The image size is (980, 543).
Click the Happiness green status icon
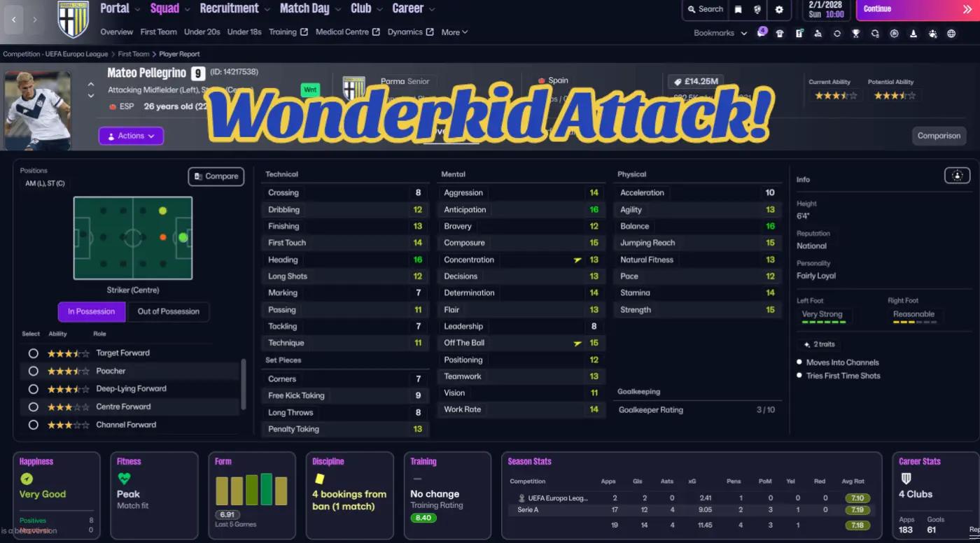[x=27, y=479]
